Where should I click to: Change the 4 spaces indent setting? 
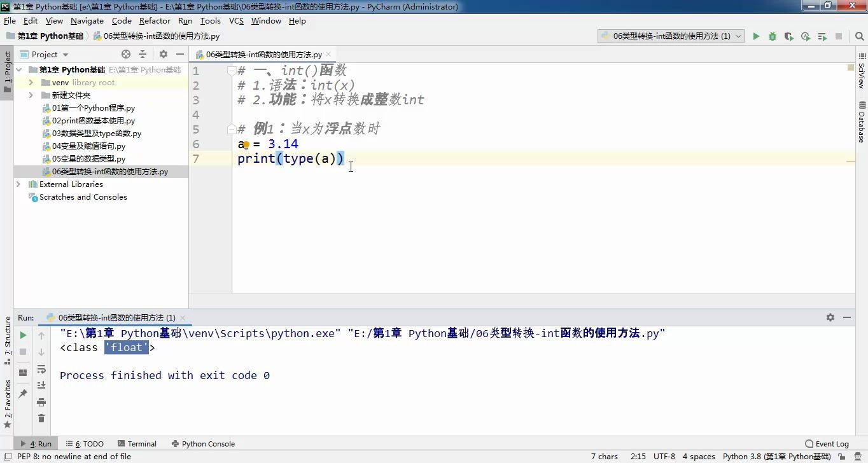click(699, 457)
